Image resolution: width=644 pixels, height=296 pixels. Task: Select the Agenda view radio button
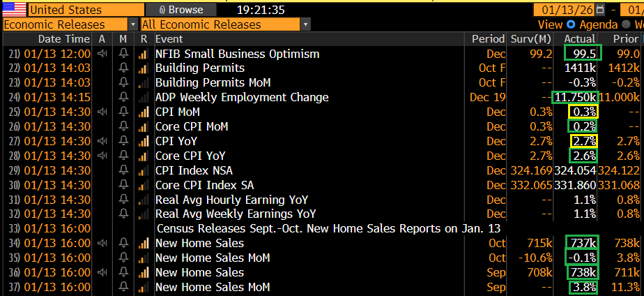click(x=570, y=24)
